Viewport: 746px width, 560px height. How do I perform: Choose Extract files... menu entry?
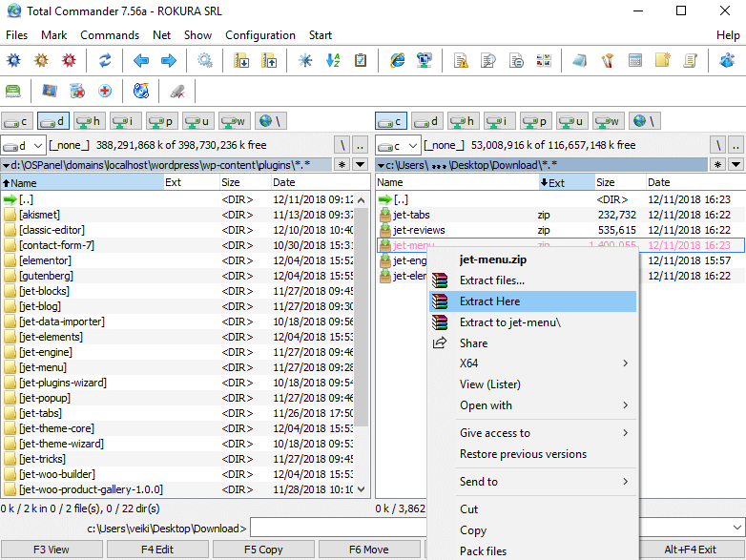point(532,280)
